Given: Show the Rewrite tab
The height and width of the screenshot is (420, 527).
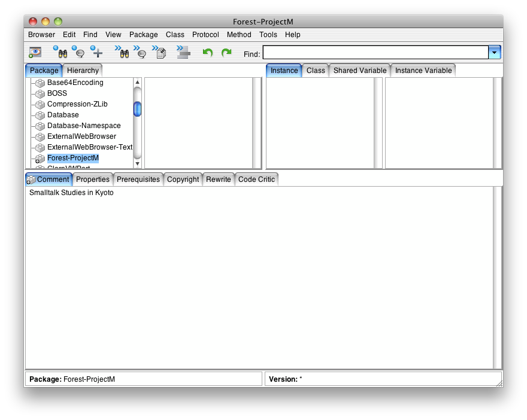Looking at the screenshot, I should (x=219, y=179).
